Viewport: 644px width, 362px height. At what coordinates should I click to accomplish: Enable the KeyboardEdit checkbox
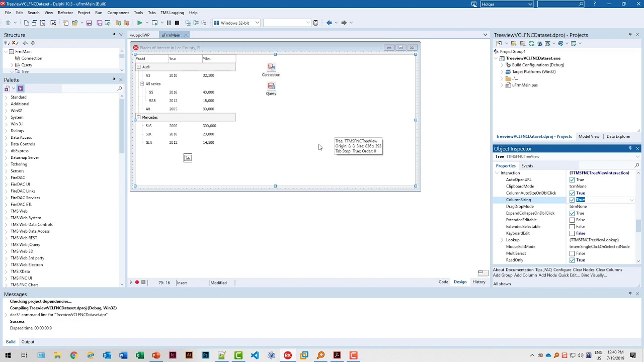(x=572, y=233)
